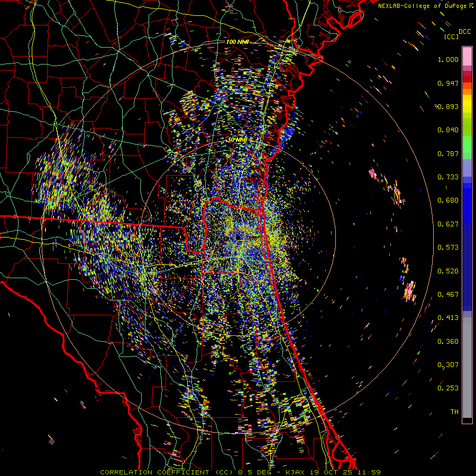Click the 50 NMI range ring label
This screenshot has width=476, height=476.
click(237, 140)
